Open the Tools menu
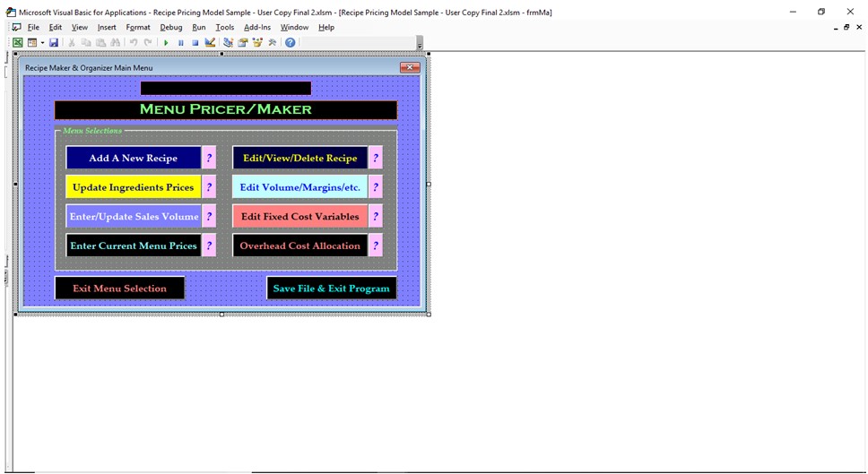The image size is (868, 474). (x=225, y=27)
